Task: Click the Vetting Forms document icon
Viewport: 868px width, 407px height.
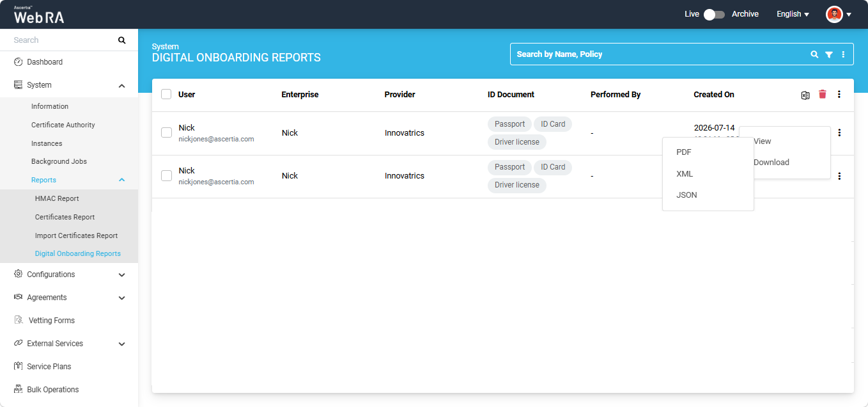Action: (18, 321)
